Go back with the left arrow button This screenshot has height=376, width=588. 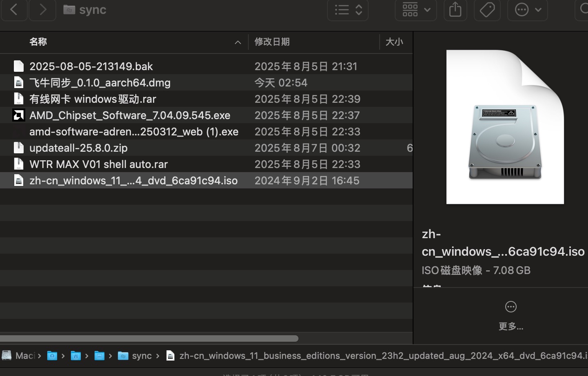pyautogui.click(x=14, y=9)
